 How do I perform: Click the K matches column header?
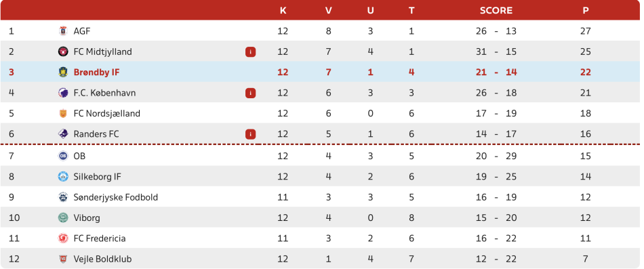coord(283,11)
